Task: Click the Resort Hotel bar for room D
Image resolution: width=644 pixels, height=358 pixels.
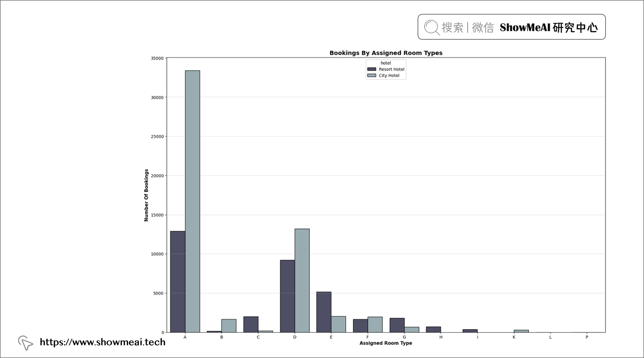Action: [x=287, y=296]
